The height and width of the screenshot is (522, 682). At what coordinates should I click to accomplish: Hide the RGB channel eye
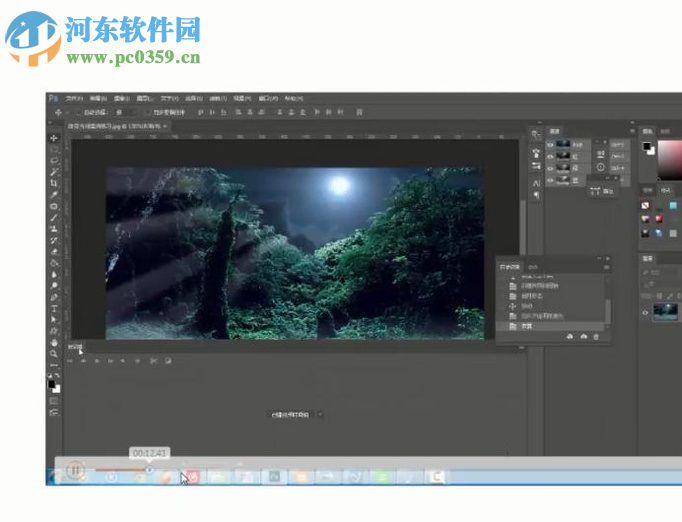[550, 144]
